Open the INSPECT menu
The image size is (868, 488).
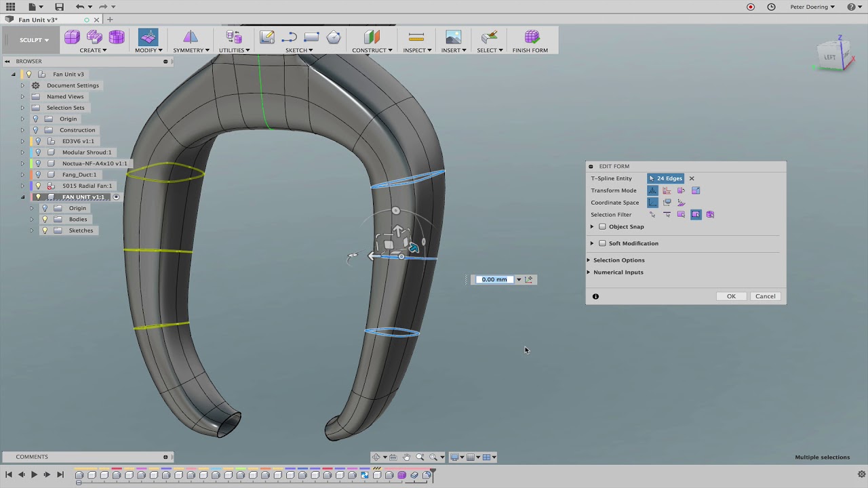(x=417, y=50)
